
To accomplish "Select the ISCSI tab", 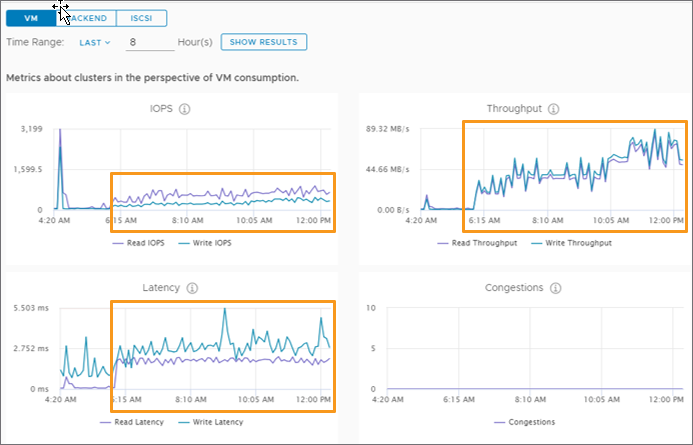I will click(141, 18).
